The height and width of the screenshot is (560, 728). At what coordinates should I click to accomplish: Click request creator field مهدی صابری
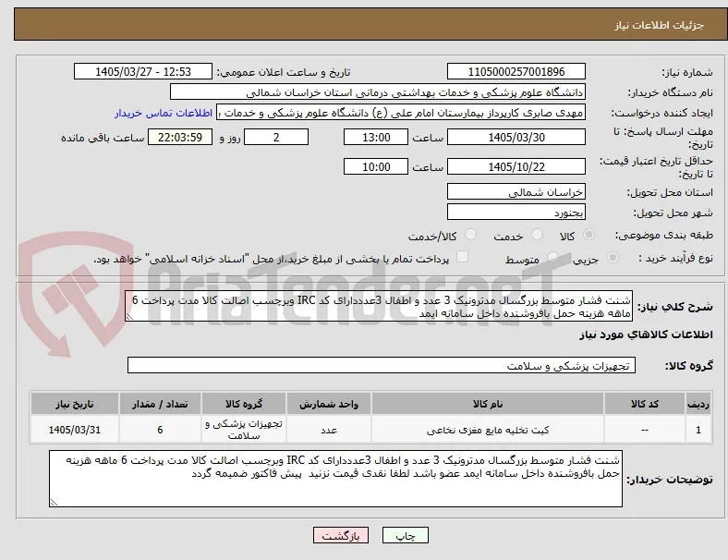click(x=401, y=113)
